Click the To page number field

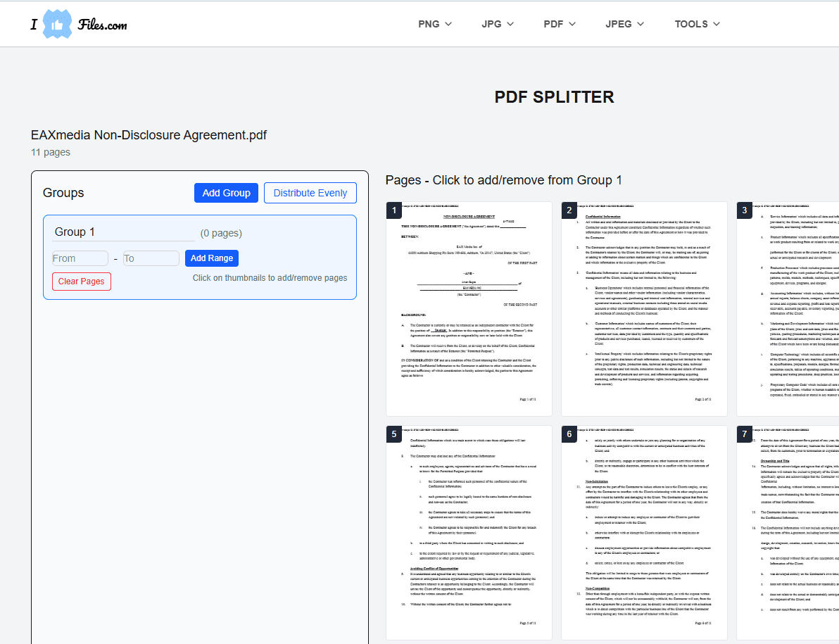151,258
